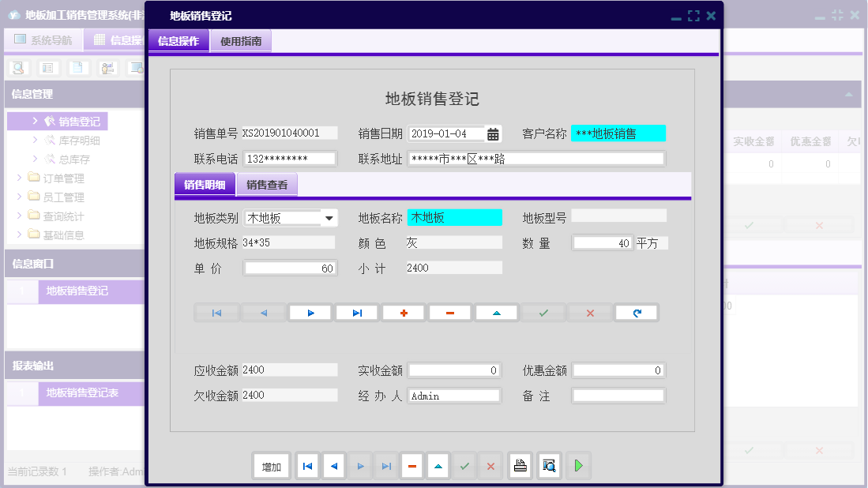The image size is (868, 488).
Task: Click the refresh icon in the record navigator
Action: (636, 312)
